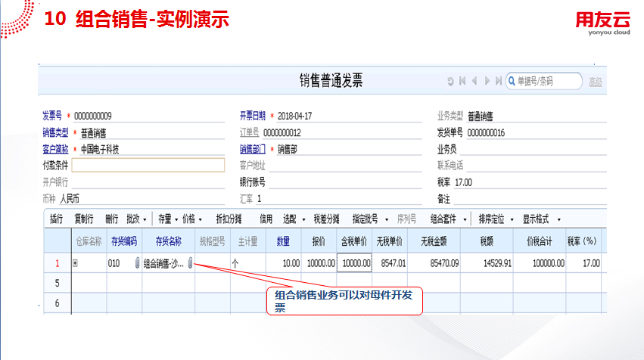
Task: Click attachment clip icon beside code 010
Action: (137, 262)
